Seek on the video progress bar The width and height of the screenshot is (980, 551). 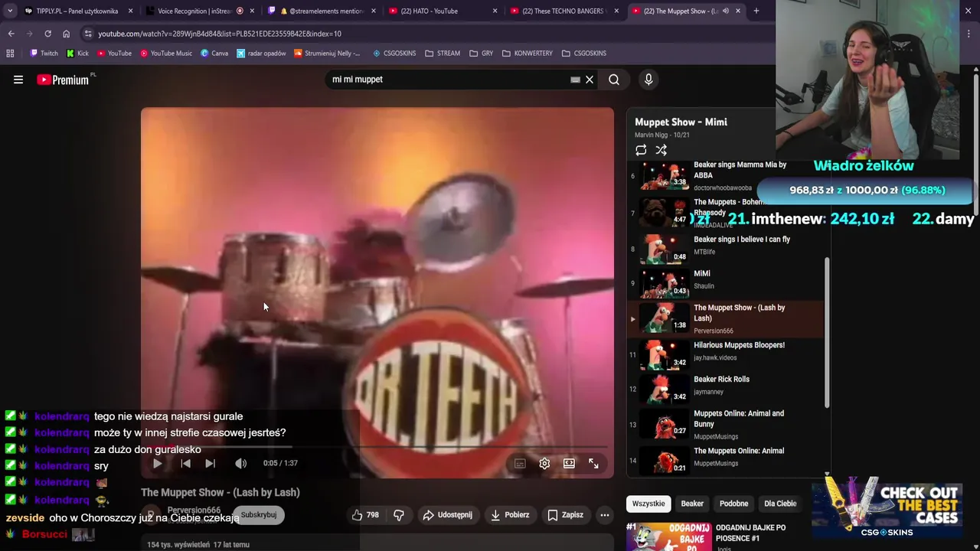[377, 446]
